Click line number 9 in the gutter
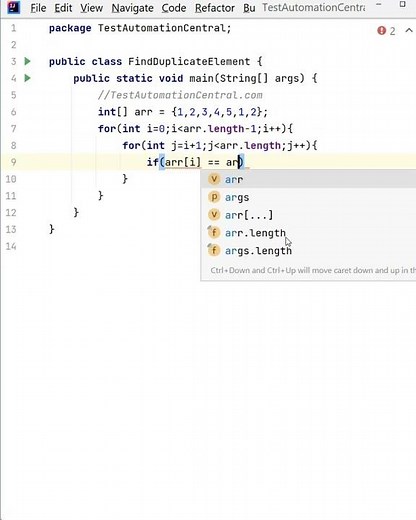 tap(13, 162)
